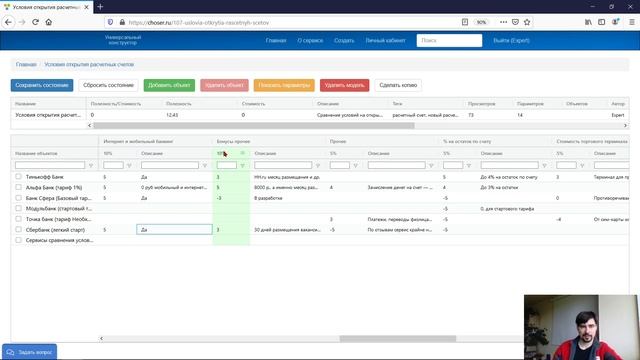Image resolution: width=640 pixels, height=360 pixels.
Task: Open О сервисе in the top navigation
Action: pos(310,40)
